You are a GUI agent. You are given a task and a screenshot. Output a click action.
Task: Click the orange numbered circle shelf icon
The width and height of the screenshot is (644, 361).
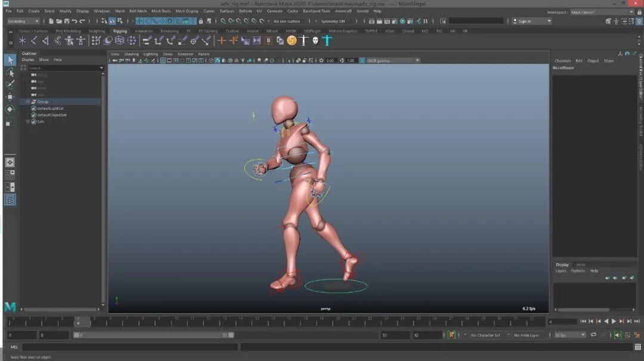(x=292, y=41)
